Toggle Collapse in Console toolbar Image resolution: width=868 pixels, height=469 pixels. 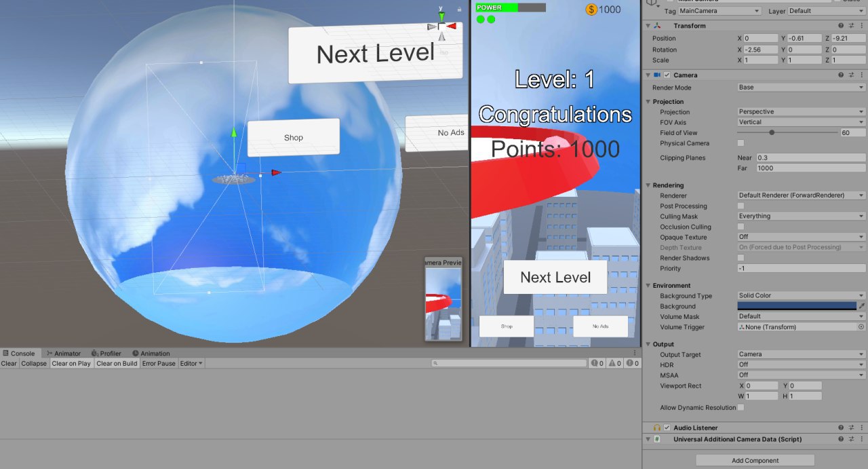pos(34,364)
